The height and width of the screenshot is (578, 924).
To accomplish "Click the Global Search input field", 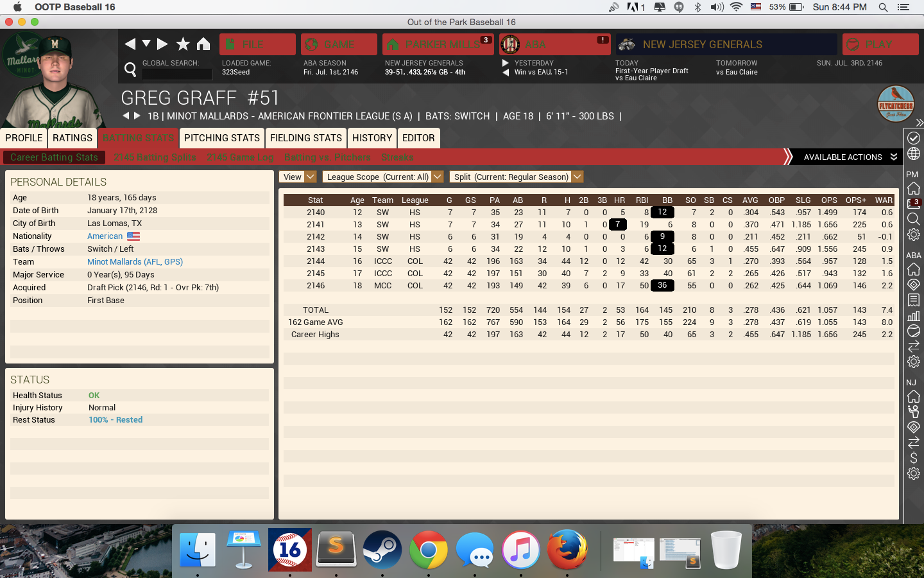I will (x=177, y=74).
